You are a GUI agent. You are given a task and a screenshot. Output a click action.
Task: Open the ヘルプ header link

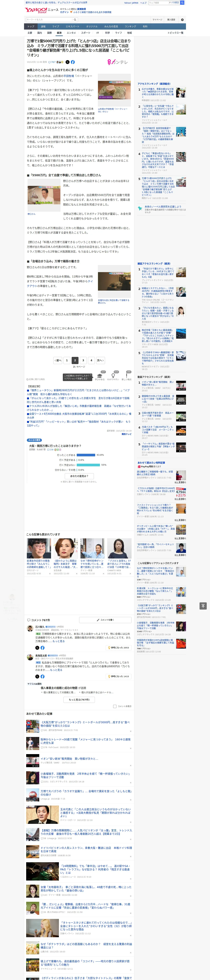coord(143,3)
